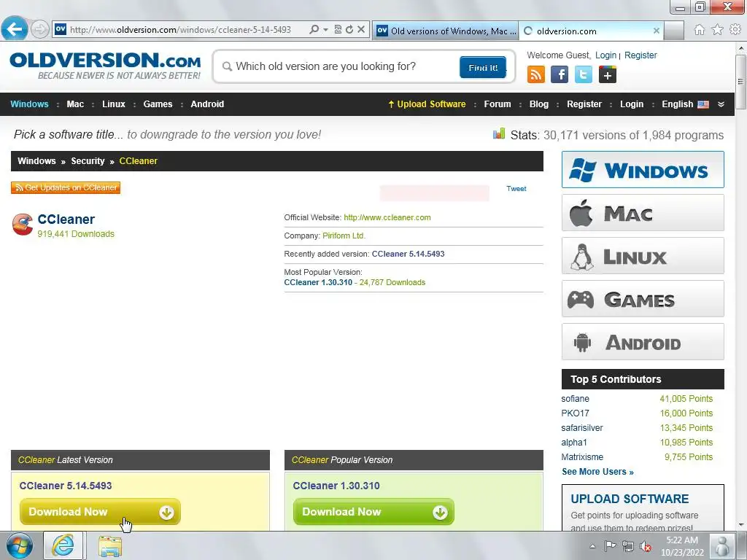
Task: Click the yellow Download Now button
Action: (x=100, y=512)
